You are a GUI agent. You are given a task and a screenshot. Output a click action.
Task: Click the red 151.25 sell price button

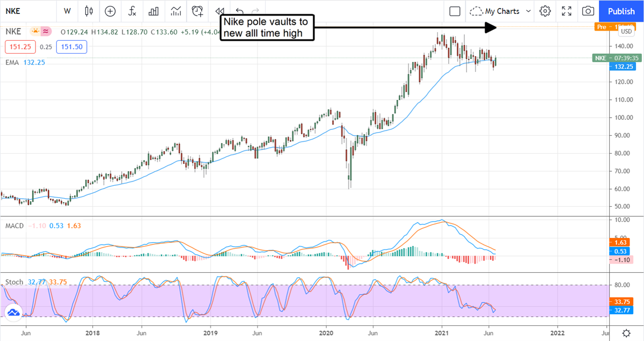(x=20, y=47)
